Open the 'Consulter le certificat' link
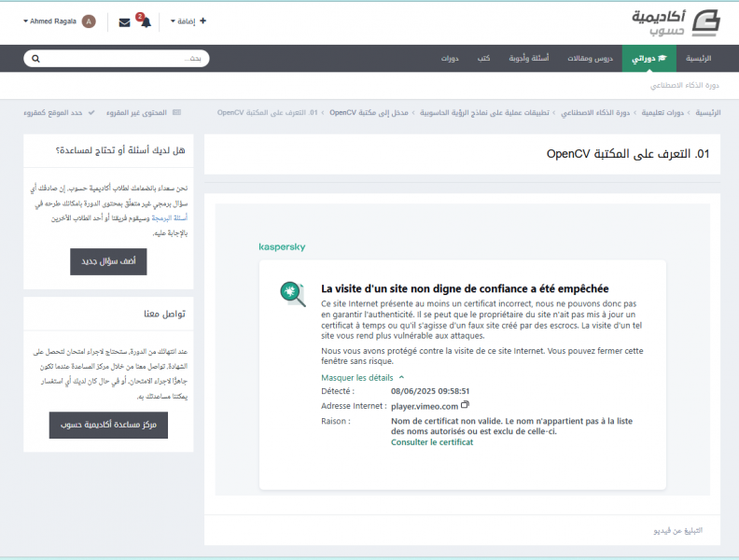Viewport: 739px width, 560px height. (431, 442)
